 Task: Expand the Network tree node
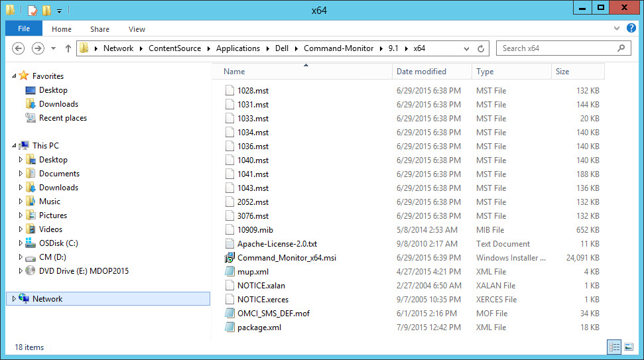(15, 299)
